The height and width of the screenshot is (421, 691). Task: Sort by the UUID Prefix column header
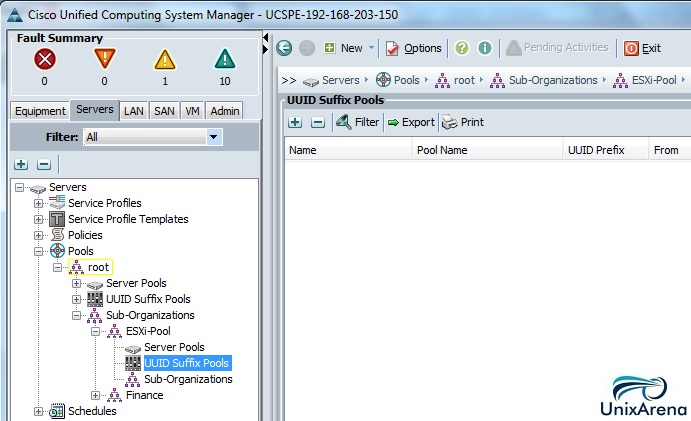tap(606, 150)
